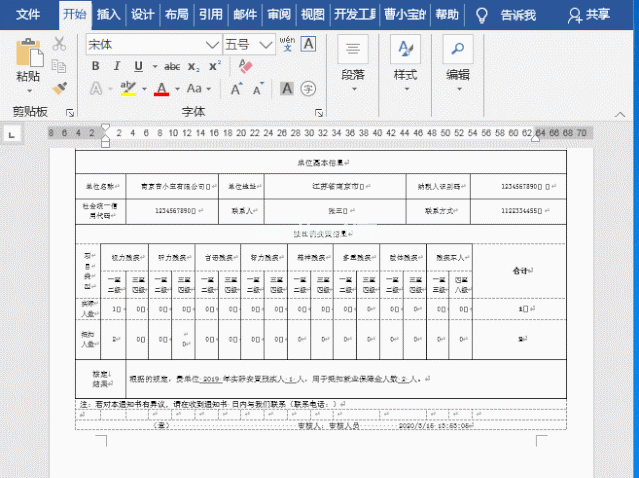Switch to the 插入 ribbon tab
639x478 pixels.
(x=109, y=15)
